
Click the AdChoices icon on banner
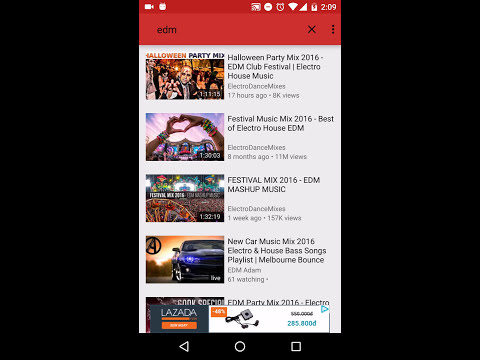[325, 310]
